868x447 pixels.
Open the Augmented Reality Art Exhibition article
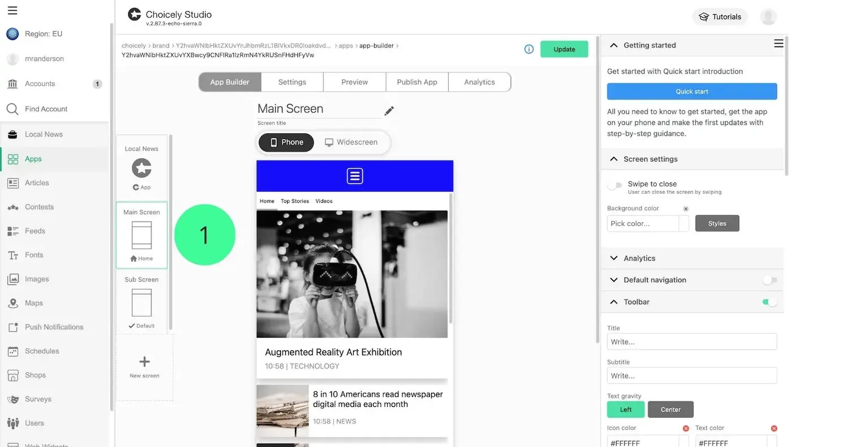pyautogui.click(x=352, y=294)
